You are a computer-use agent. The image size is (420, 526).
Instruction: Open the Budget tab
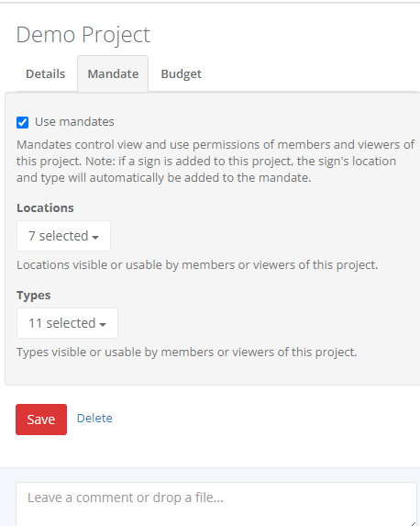[x=181, y=73]
